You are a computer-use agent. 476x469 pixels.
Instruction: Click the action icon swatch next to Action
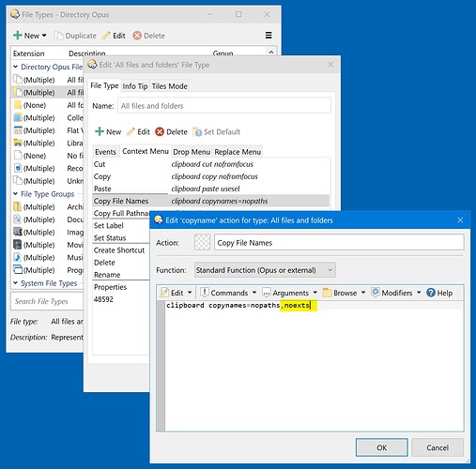point(202,242)
